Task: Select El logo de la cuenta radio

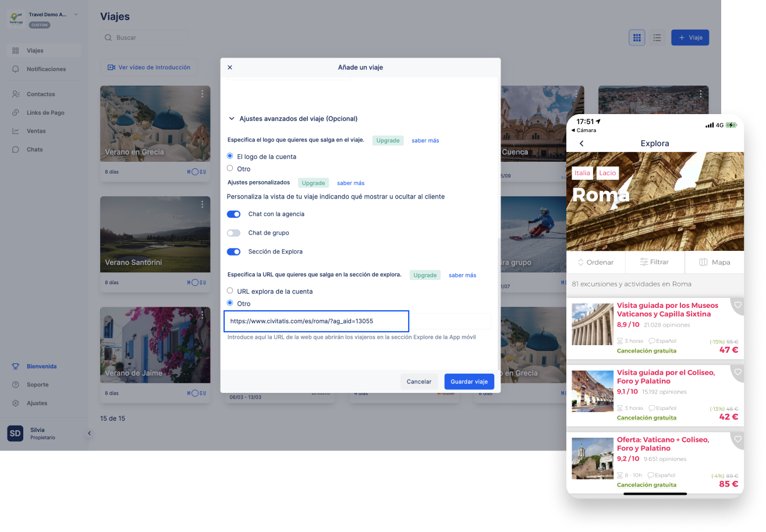Action: [230, 156]
